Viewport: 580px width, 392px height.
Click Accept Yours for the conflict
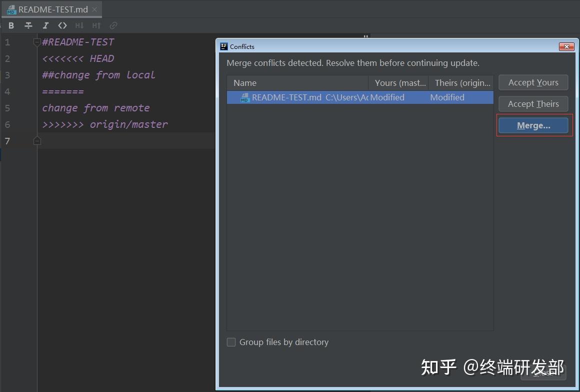click(533, 82)
